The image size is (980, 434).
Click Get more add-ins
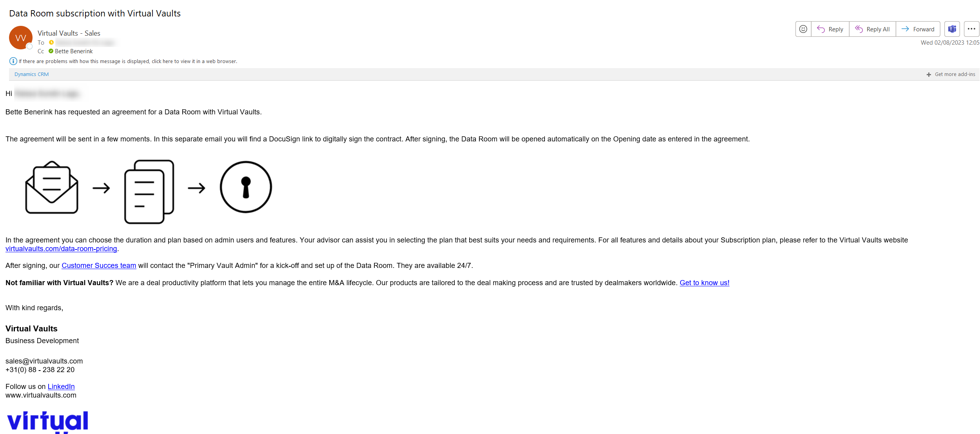point(955,74)
